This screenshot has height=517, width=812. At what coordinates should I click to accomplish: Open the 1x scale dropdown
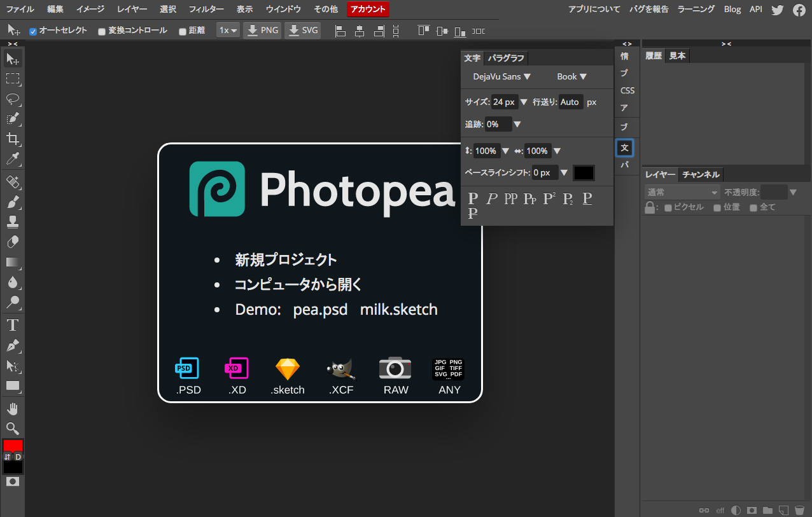coord(228,31)
